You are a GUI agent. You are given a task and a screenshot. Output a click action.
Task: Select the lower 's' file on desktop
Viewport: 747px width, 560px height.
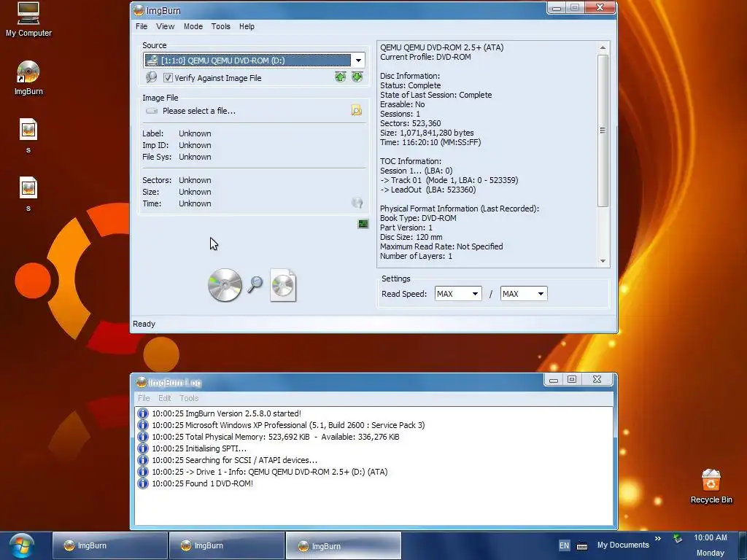(28, 194)
